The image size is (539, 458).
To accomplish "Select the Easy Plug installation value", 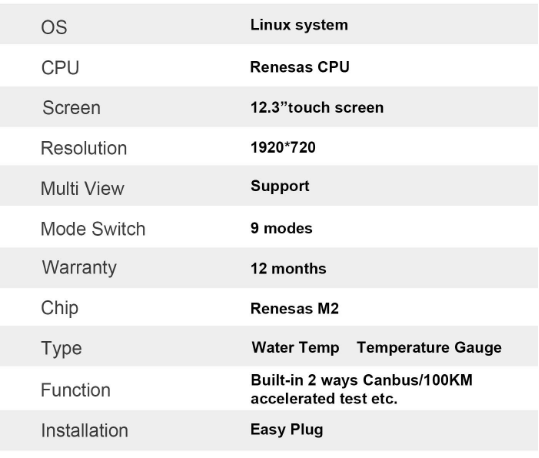I will [x=287, y=430].
